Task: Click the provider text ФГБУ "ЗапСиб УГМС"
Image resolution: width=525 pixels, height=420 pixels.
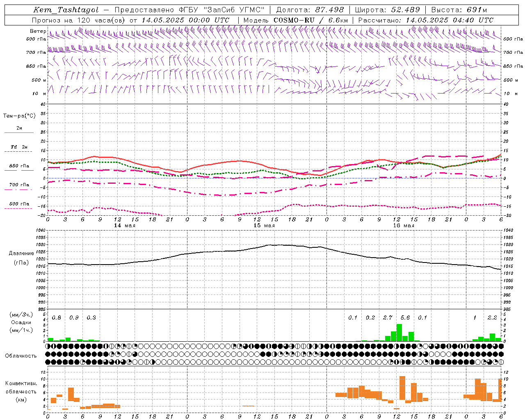Action: tap(222, 10)
